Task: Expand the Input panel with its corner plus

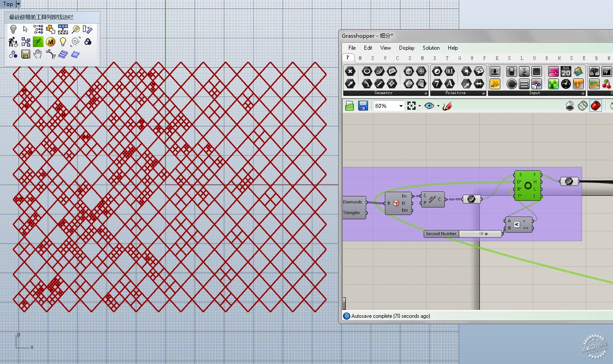Action: pyautogui.click(x=583, y=93)
